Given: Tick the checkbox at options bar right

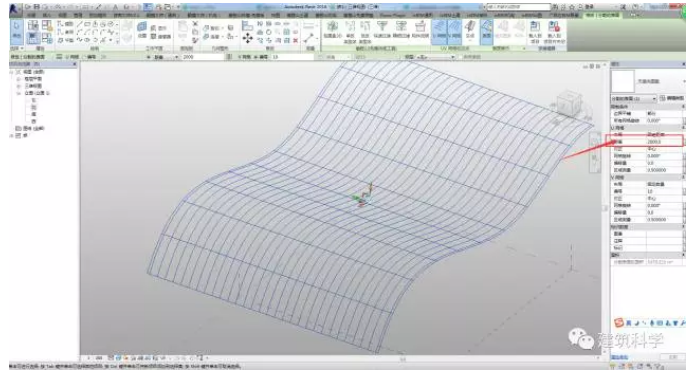Looking at the screenshot, I should [461, 57].
